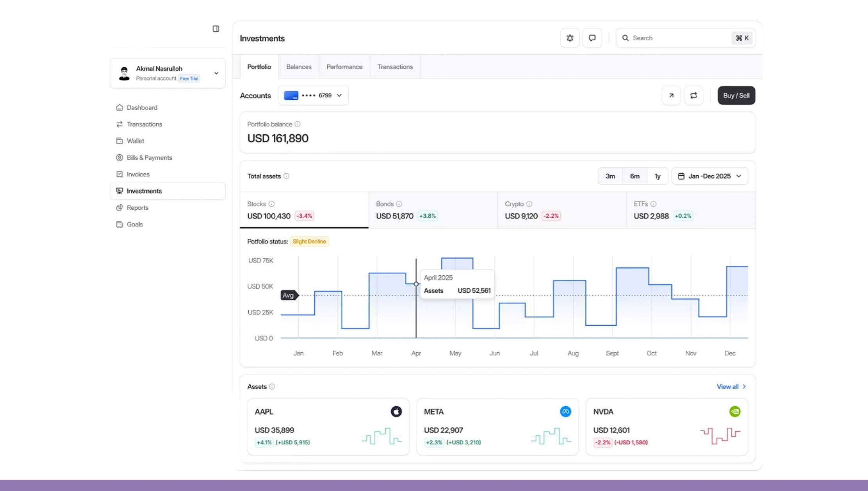Click the export arrow icon button
This screenshot has width=868, height=491.
(x=671, y=95)
